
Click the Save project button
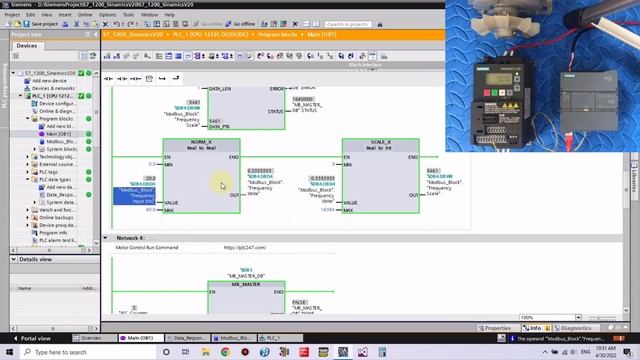click(x=40, y=24)
